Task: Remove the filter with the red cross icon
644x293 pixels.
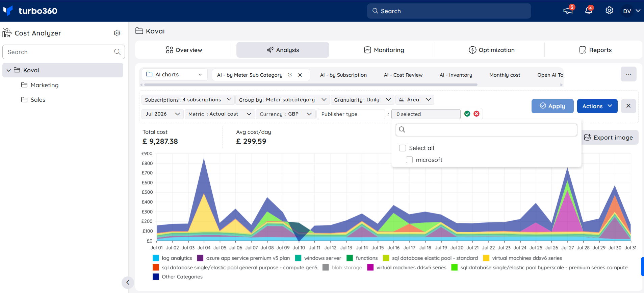Action: click(476, 114)
